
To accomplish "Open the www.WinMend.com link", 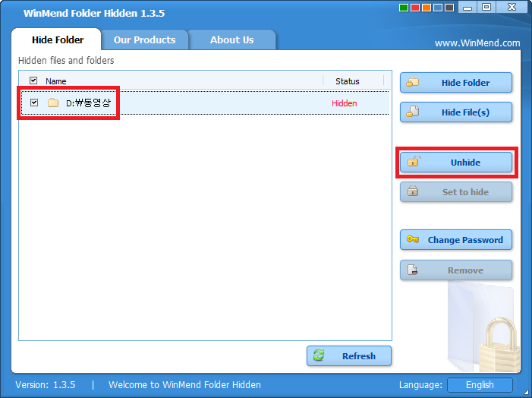I will click(477, 43).
